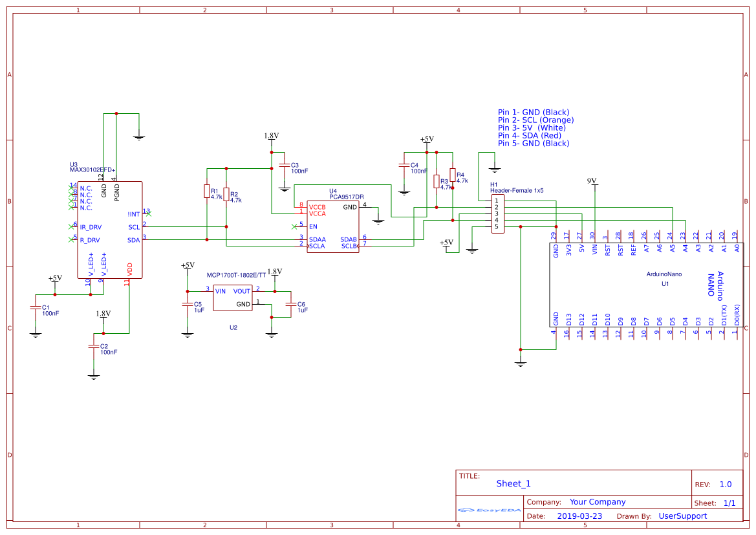Click the Sheet_1 title text

tap(513, 483)
